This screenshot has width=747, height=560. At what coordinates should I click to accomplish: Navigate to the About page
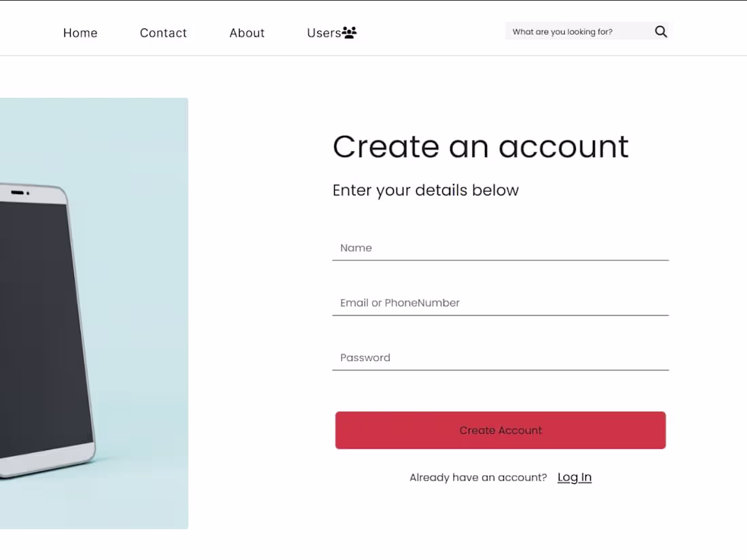[x=247, y=33]
